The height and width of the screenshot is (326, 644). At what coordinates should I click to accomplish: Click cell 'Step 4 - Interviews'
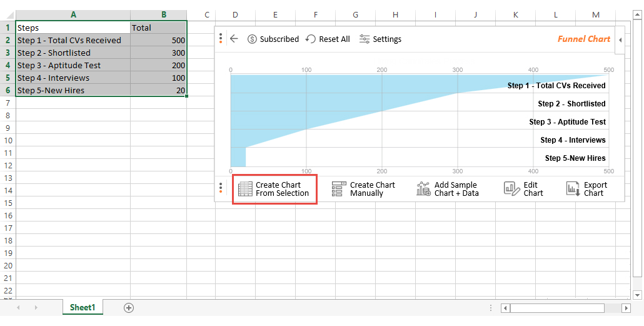(x=73, y=78)
